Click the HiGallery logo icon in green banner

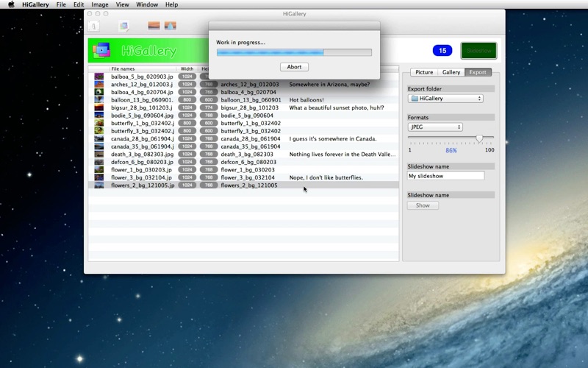point(101,51)
